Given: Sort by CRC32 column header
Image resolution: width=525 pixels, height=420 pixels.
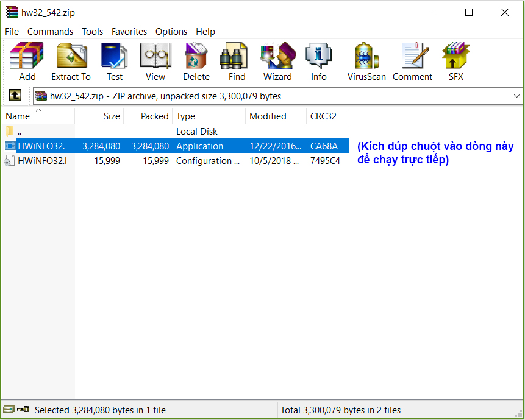Looking at the screenshot, I should coord(327,116).
